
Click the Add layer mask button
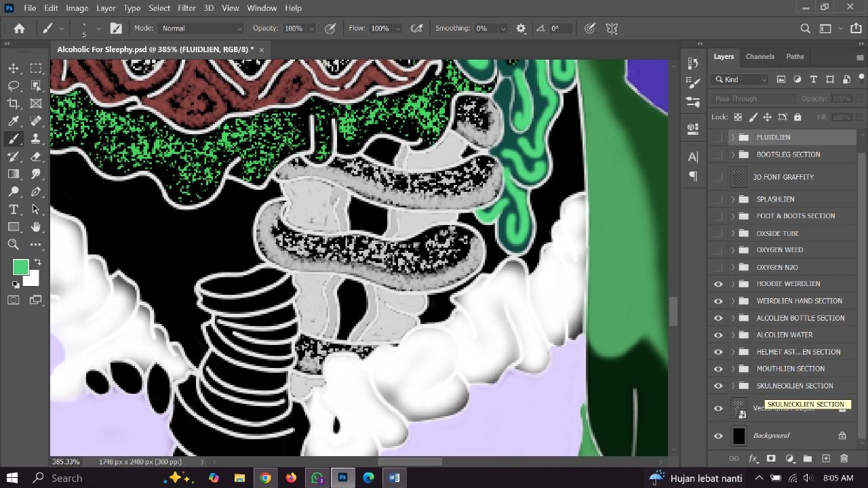(771, 459)
